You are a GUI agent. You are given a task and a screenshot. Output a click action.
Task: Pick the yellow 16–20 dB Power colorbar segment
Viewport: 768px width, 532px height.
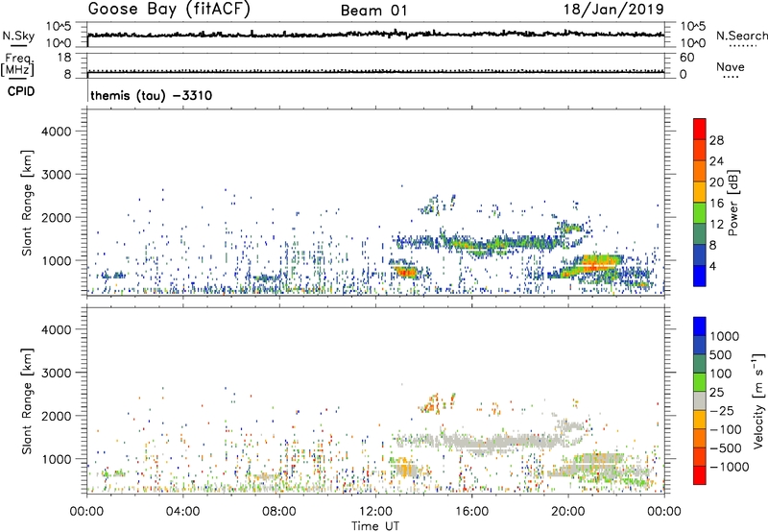click(x=700, y=191)
